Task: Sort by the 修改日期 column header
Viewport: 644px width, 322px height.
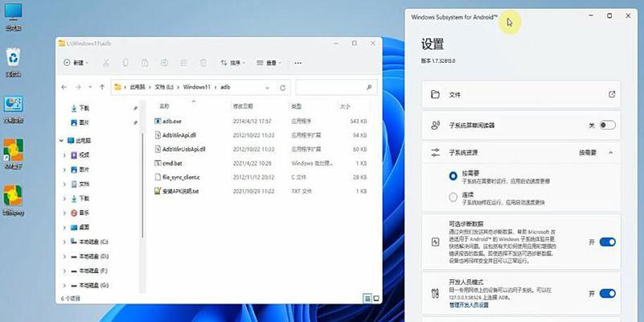Action: [243, 106]
